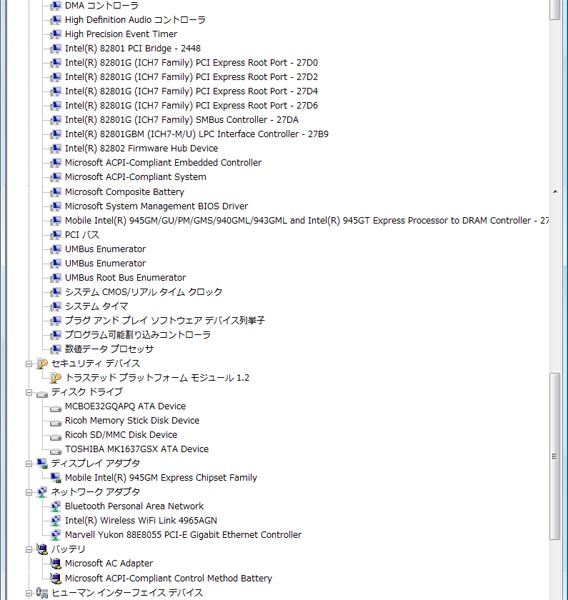Click the High Precision Event Timer icon
The height and width of the screenshot is (600, 568).
(x=55, y=34)
